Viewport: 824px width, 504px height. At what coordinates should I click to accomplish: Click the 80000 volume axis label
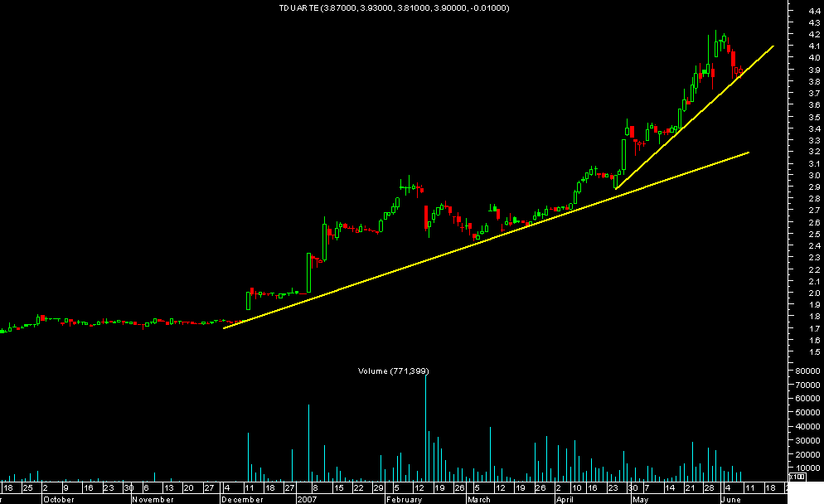point(807,371)
